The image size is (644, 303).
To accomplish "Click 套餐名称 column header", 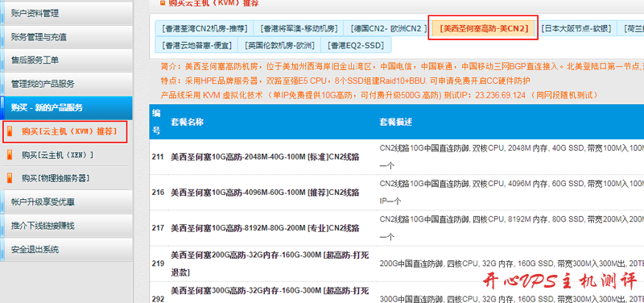I will (188, 122).
